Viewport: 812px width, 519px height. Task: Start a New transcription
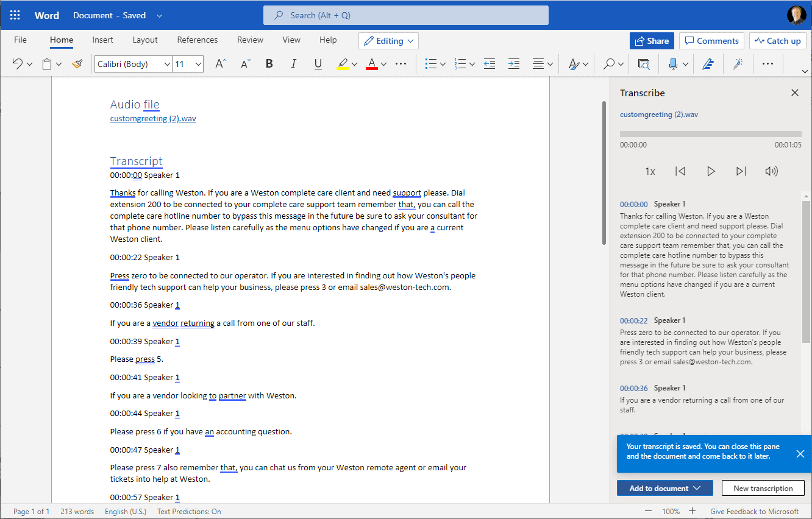click(763, 488)
